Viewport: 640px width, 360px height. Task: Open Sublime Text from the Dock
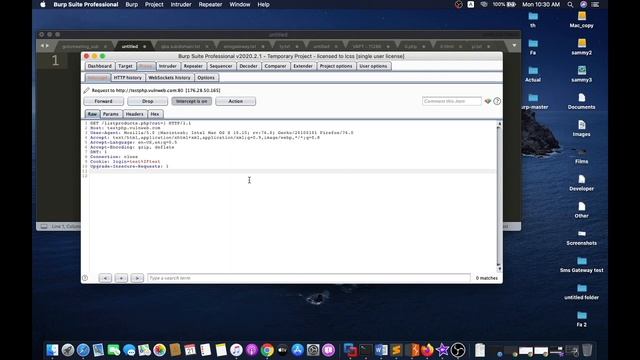pyautogui.click(x=396, y=350)
